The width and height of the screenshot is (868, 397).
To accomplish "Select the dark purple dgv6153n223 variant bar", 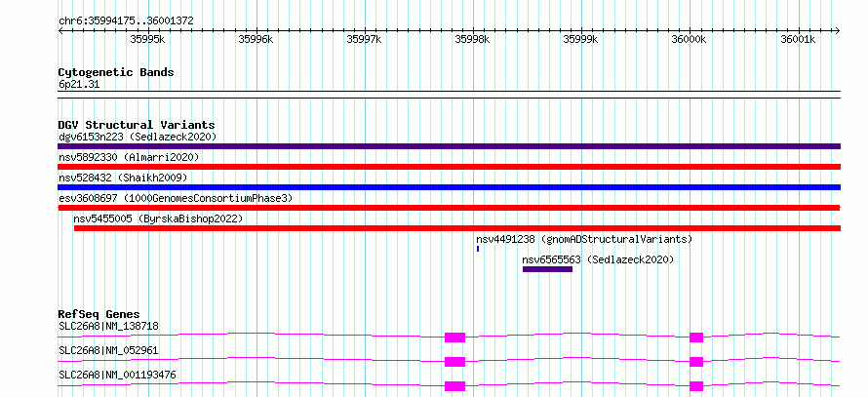I will tap(449, 146).
